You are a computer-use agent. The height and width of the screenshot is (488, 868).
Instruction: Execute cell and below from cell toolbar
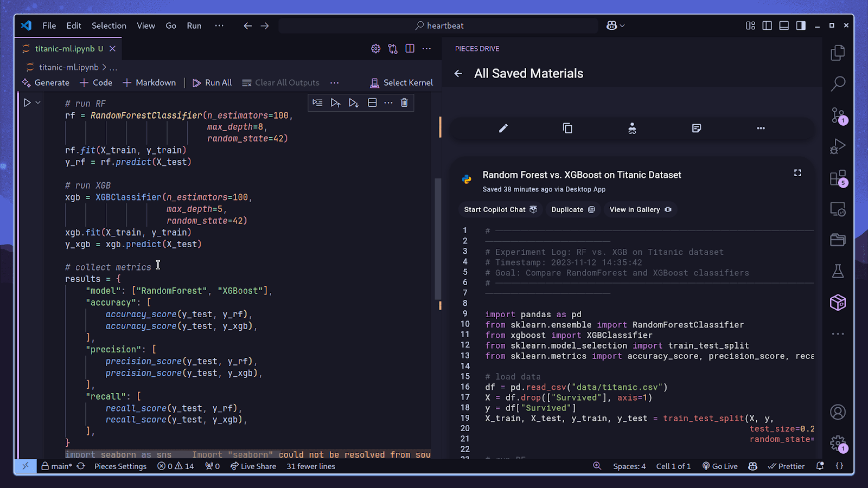coord(354,103)
